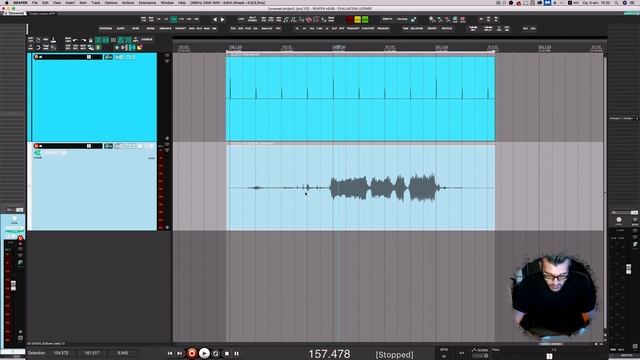Click the 157.478 time display
The height and width of the screenshot is (360, 640).
(x=329, y=354)
